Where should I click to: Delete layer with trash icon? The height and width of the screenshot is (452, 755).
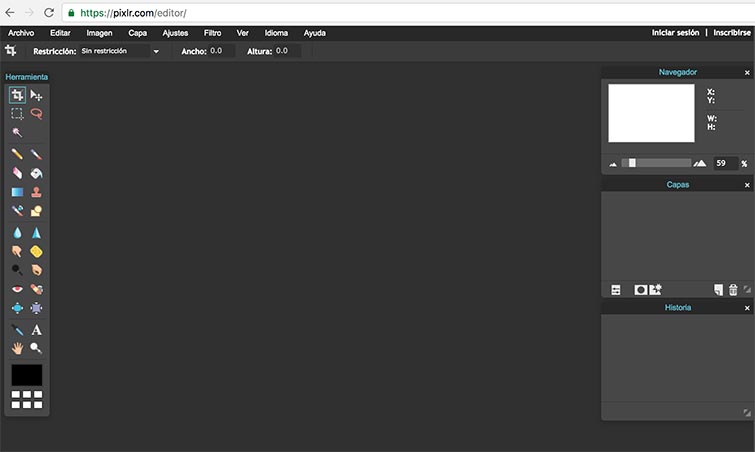733,290
